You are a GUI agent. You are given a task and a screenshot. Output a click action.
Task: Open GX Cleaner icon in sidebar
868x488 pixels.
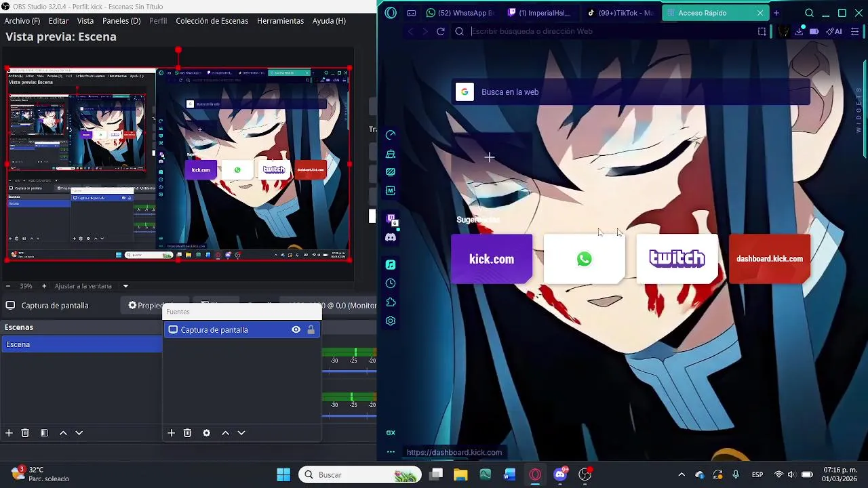pos(391,154)
